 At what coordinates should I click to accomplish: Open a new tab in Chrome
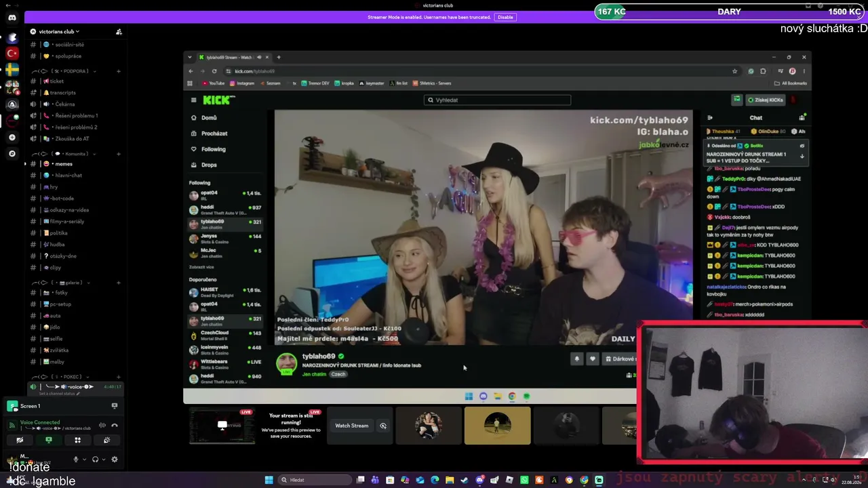click(279, 58)
